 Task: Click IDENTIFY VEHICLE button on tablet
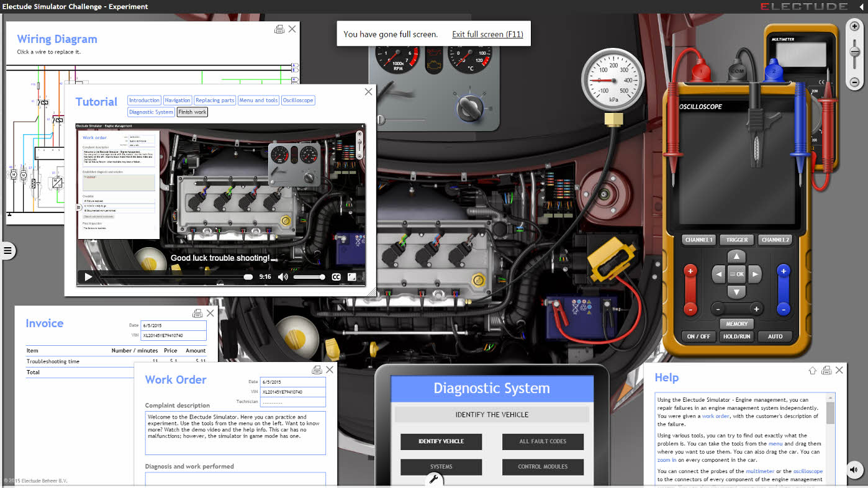[x=441, y=441]
